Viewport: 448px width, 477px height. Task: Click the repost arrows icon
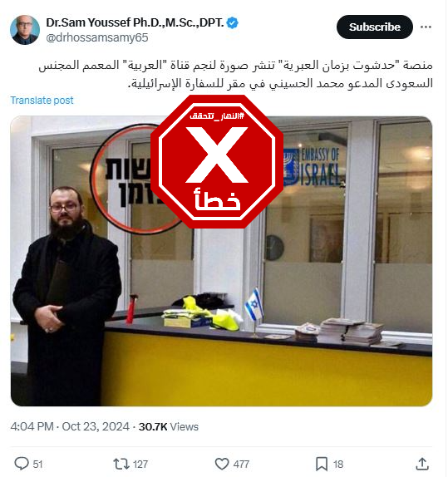121,464
